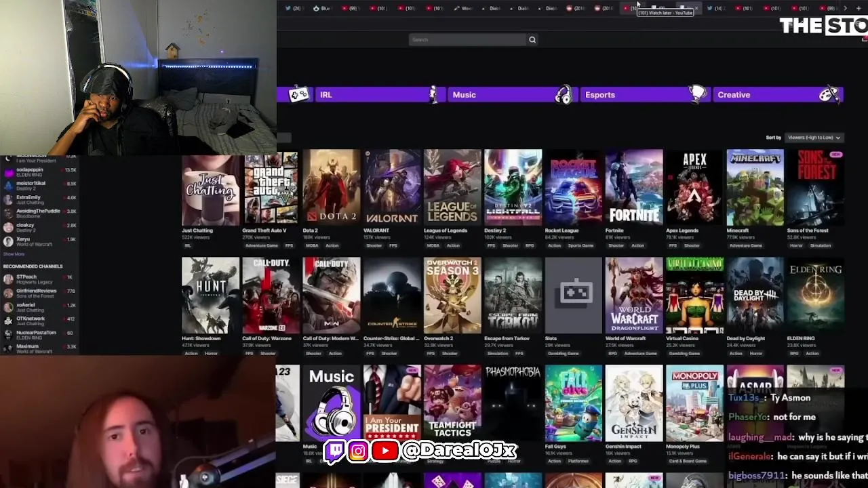868x488 pixels.
Task: Open the Monopoly Plus box art
Action: click(694, 403)
